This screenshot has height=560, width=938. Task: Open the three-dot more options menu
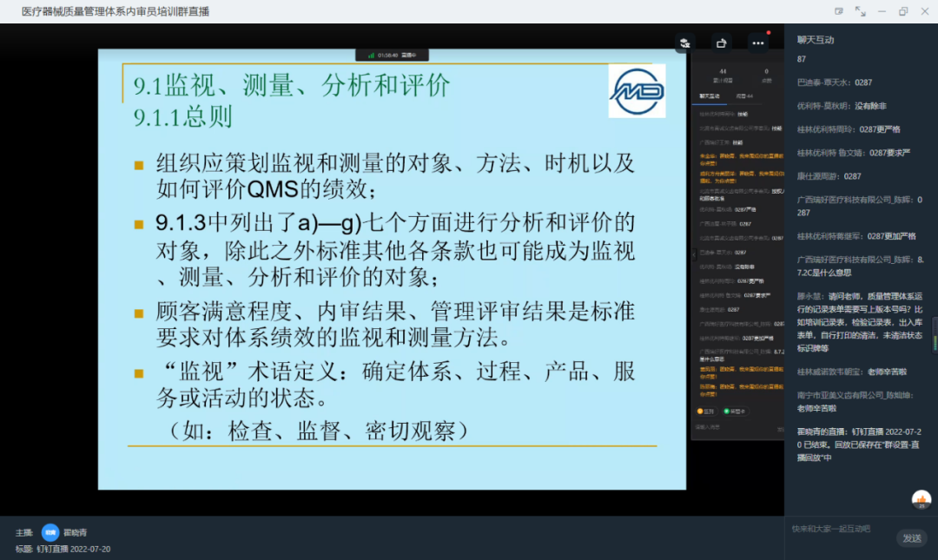click(758, 43)
